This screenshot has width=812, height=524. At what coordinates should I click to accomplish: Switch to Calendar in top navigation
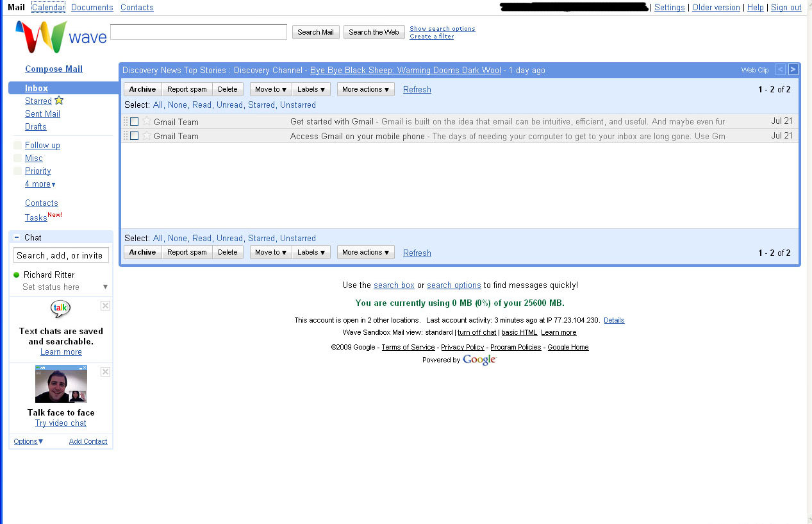pos(48,7)
